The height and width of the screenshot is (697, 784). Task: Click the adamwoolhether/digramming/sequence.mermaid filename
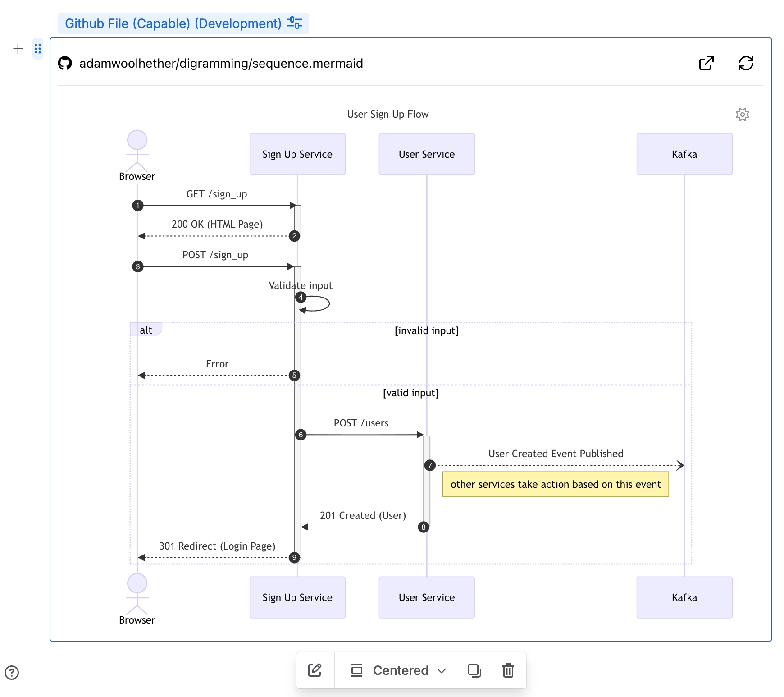[221, 63]
